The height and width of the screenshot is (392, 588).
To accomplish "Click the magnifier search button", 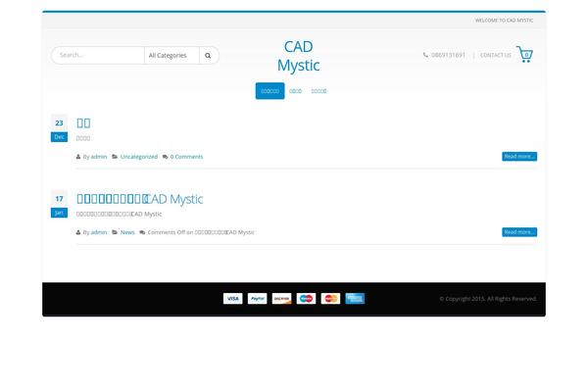I will (208, 56).
